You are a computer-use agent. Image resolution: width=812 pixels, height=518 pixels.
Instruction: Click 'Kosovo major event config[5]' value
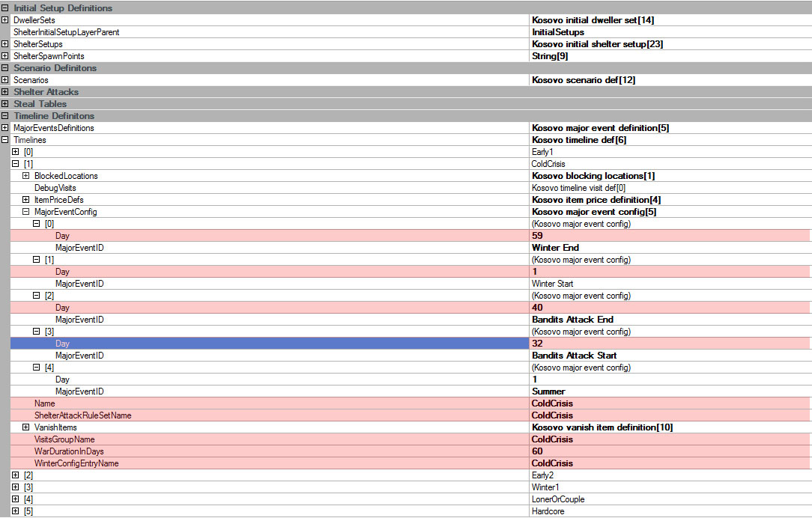pos(594,212)
